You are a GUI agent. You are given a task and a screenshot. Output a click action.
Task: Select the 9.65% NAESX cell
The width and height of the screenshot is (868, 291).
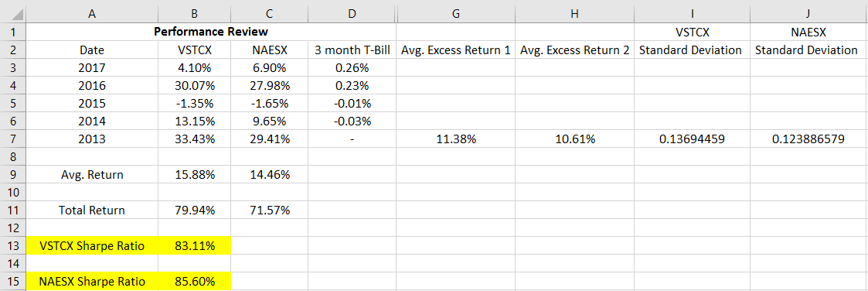[x=270, y=122]
